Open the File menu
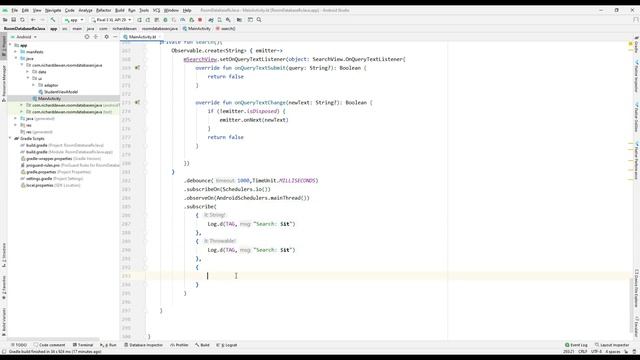This screenshot has height=360, width=640. (14, 10)
